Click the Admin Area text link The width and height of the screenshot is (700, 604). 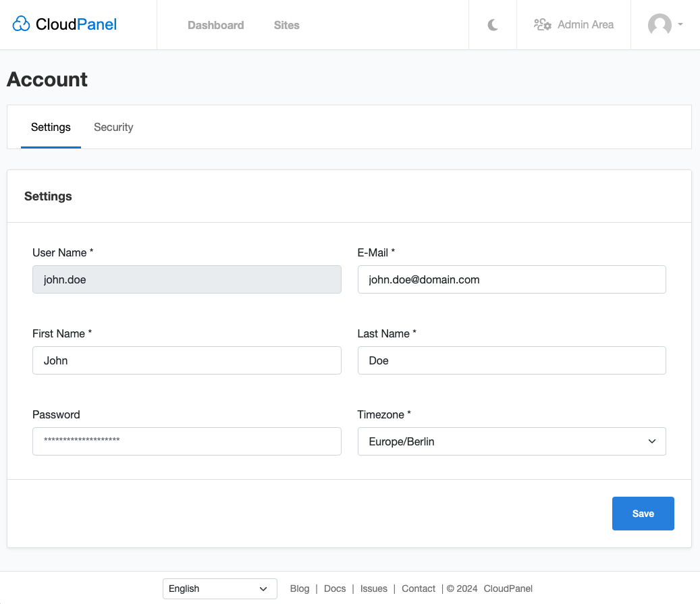coord(585,25)
